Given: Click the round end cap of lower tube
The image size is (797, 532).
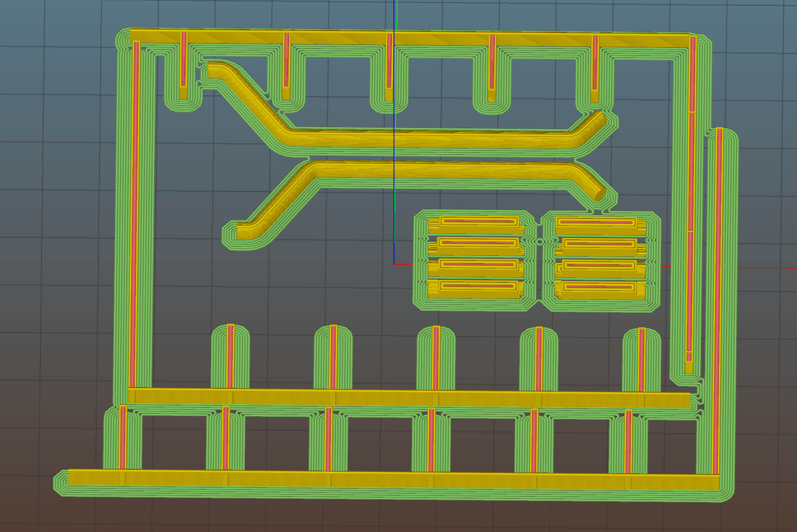Looking at the screenshot, I should (x=599, y=195).
